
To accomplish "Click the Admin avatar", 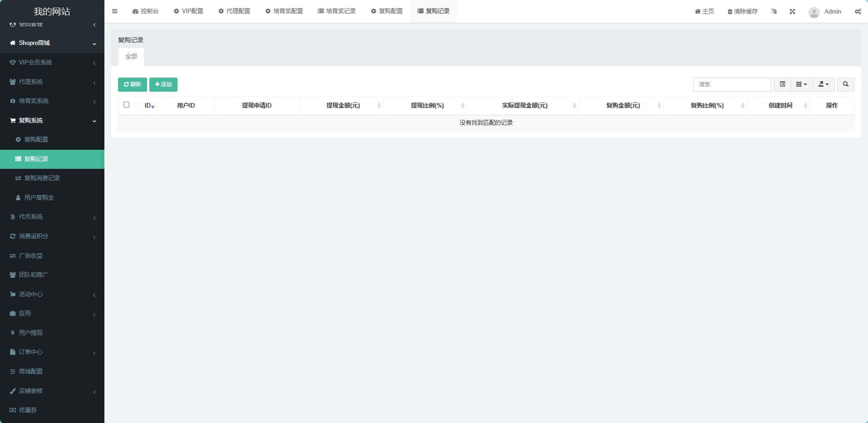I will (x=814, y=12).
